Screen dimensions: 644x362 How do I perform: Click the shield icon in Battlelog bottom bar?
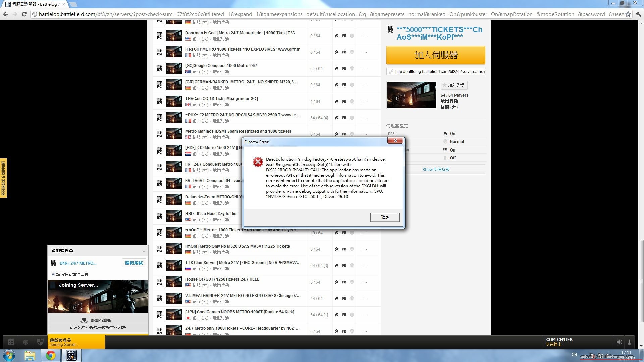pyautogui.click(x=40, y=342)
